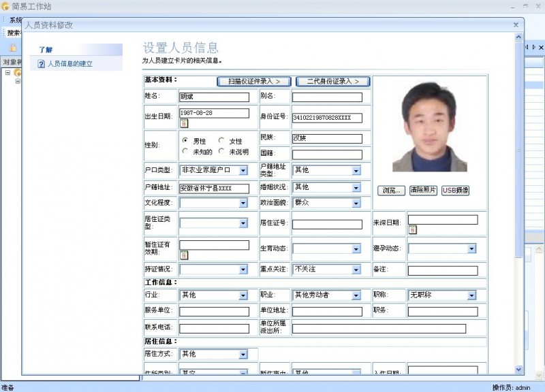The image size is (545, 392).
Task: Click the 别名 input field
Action: (327, 97)
